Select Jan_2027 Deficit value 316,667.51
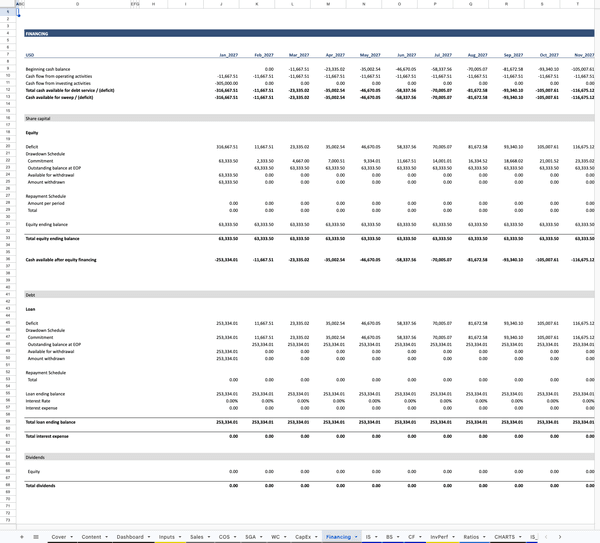Viewport: 600px width, 543px height. pyautogui.click(x=227, y=147)
